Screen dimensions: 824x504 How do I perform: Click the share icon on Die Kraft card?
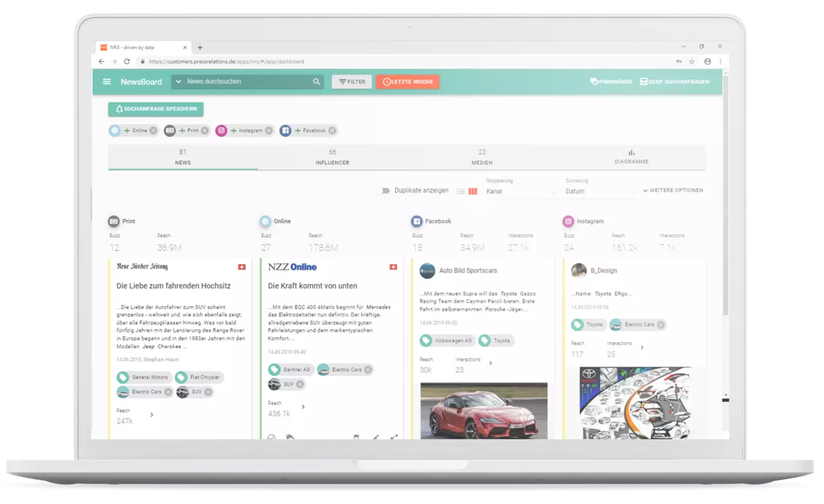[394, 438]
